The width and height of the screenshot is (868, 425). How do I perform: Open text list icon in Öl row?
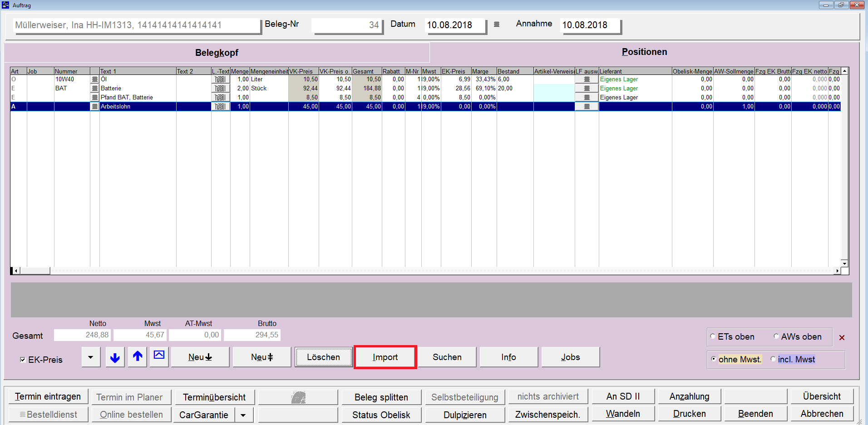pos(94,79)
